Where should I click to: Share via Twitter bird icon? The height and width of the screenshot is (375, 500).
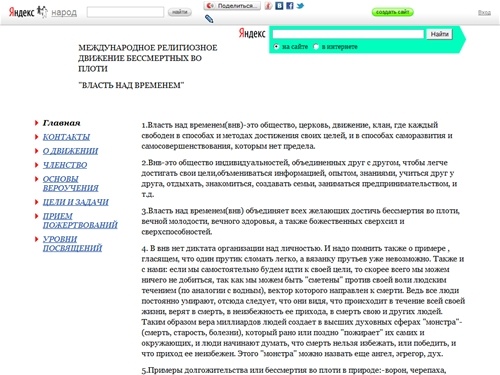(300, 6)
